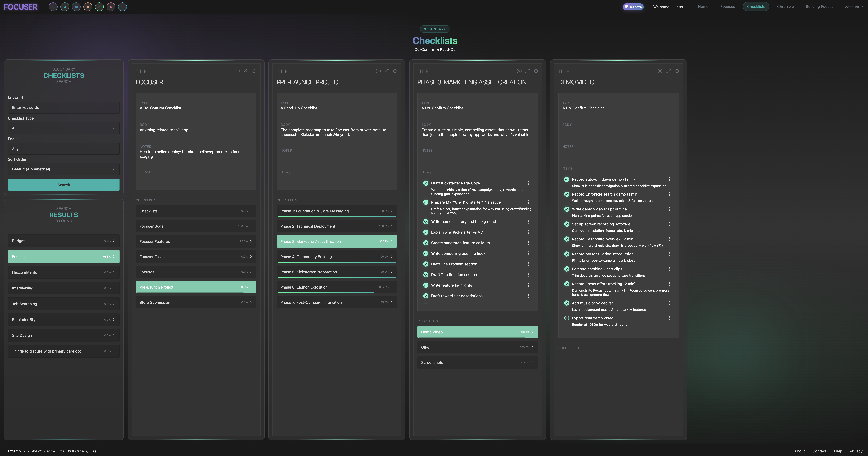Close the Pre-Launch Project panel
This screenshot has width=868, height=456.
click(x=378, y=71)
